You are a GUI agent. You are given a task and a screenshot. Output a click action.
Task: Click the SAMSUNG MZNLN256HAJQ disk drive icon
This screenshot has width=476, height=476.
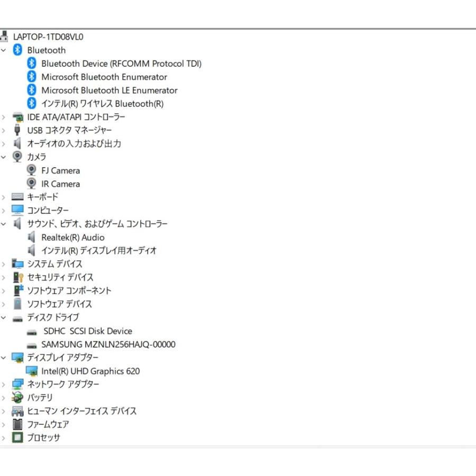[31, 344]
